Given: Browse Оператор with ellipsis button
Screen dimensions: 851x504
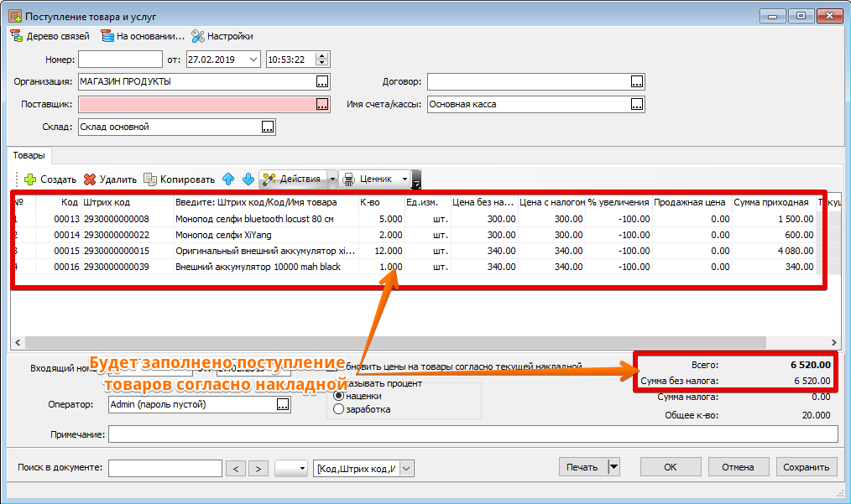Looking at the screenshot, I should click(x=283, y=405).
